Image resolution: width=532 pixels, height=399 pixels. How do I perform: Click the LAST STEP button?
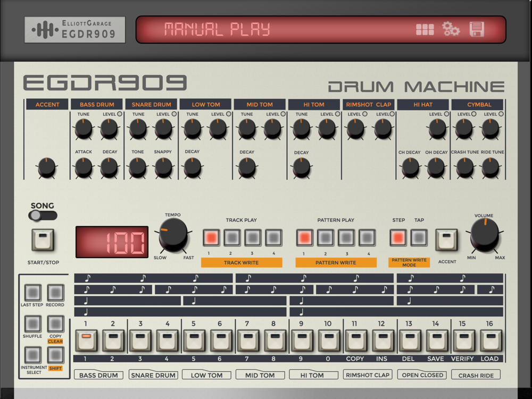[x=33, y=293]
